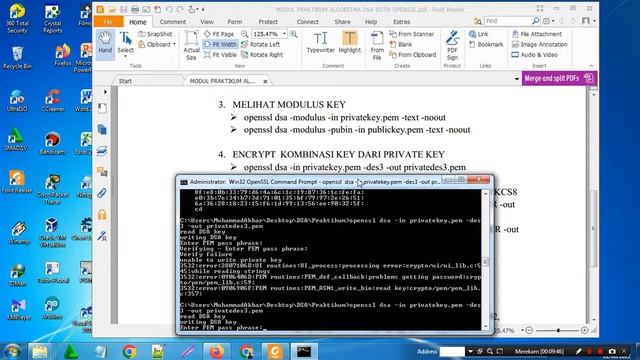Switch to the Comment ribbon tab

point(173,22)
